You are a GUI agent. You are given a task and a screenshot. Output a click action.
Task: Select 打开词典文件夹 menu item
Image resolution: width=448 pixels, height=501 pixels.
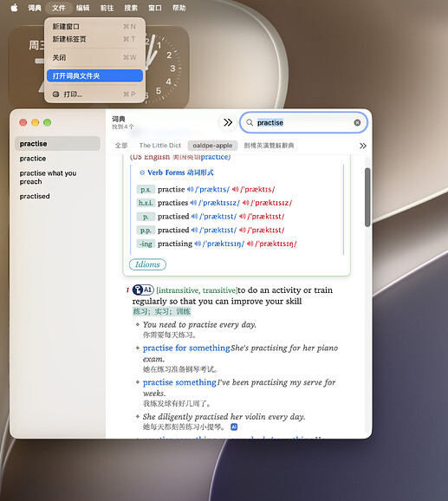[x=94, y=75]
